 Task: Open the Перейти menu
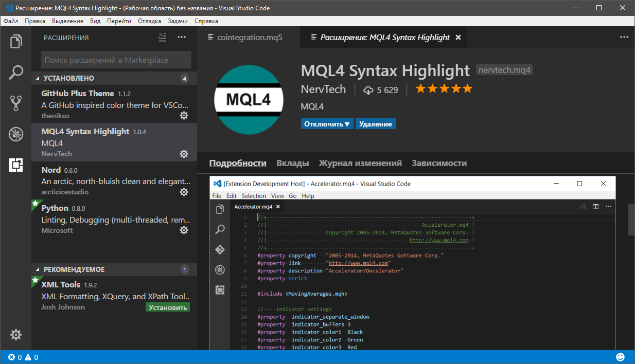pos(119,21)
